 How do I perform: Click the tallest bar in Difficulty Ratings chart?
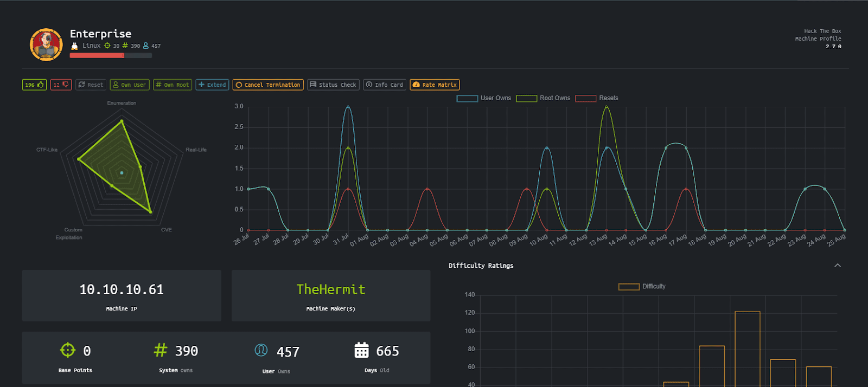(748, 349)
